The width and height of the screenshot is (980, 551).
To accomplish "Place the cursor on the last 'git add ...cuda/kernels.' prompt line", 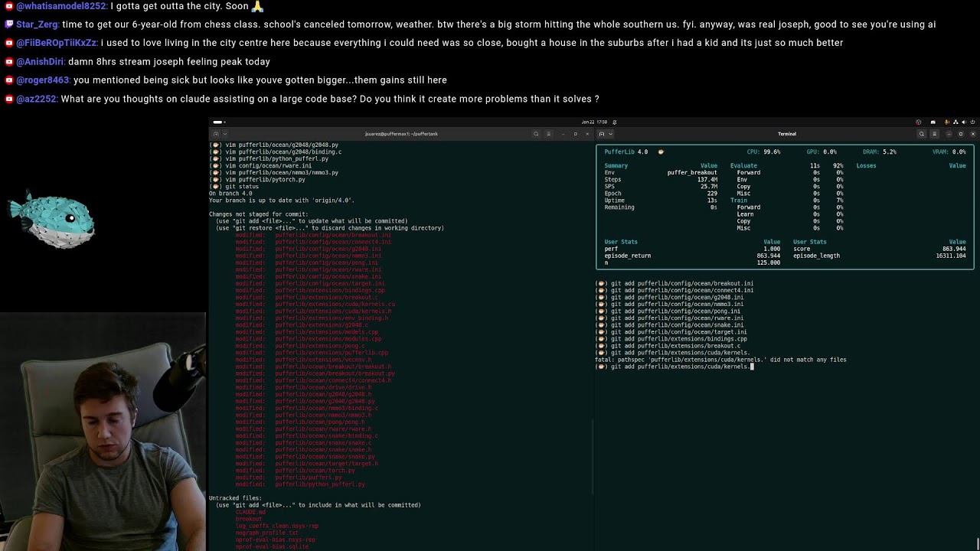I will (674, 367).
